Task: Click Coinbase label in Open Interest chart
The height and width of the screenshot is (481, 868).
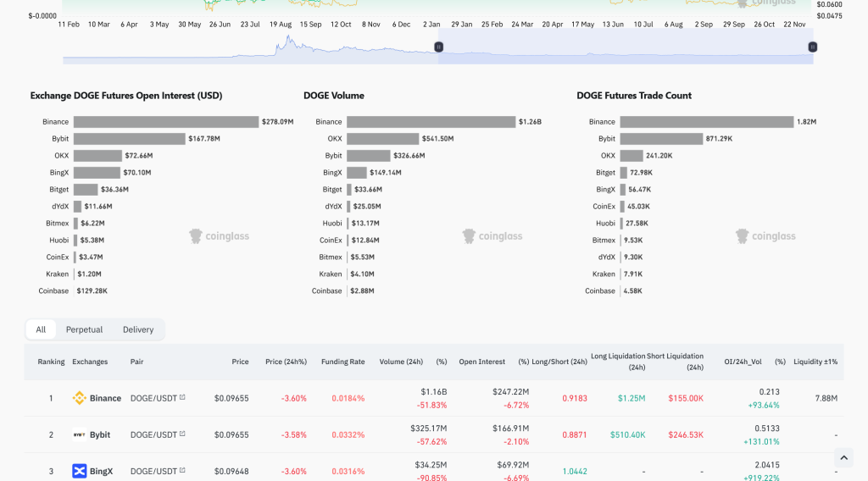Action: pos(53,290)
